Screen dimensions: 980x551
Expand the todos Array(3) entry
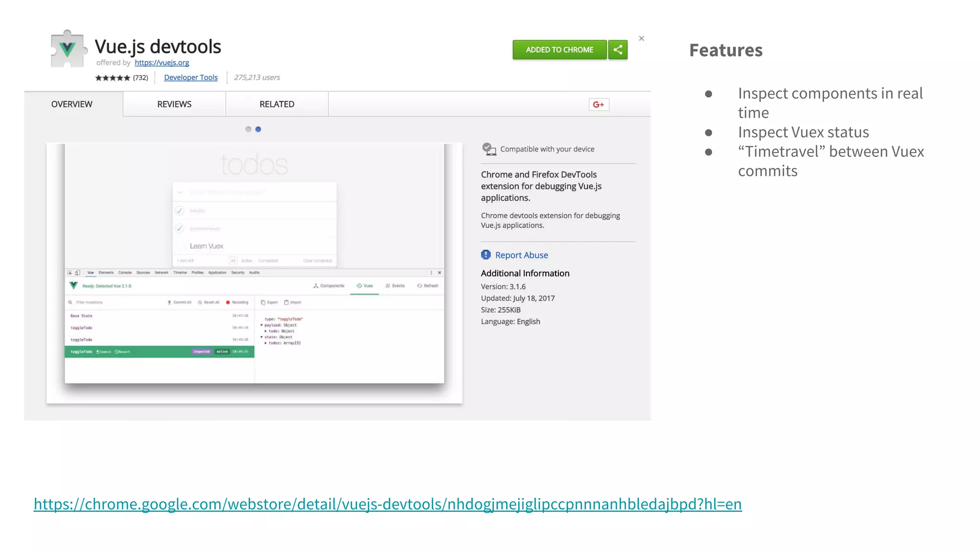(x=266, y=343)
